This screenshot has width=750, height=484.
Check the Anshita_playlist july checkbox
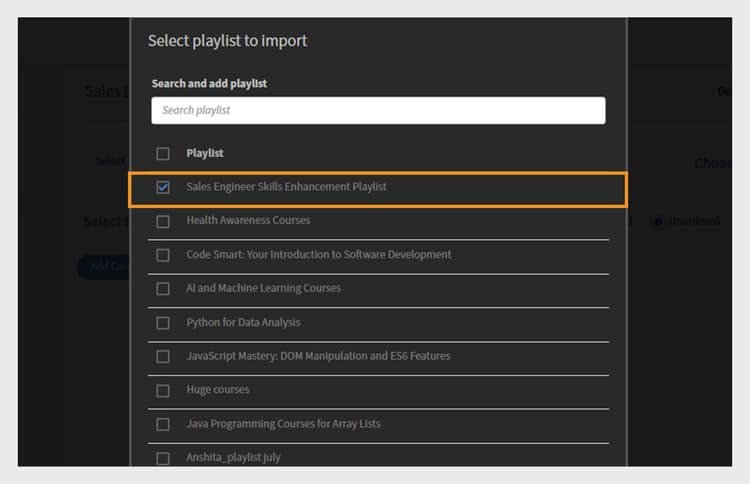[163, 458]
